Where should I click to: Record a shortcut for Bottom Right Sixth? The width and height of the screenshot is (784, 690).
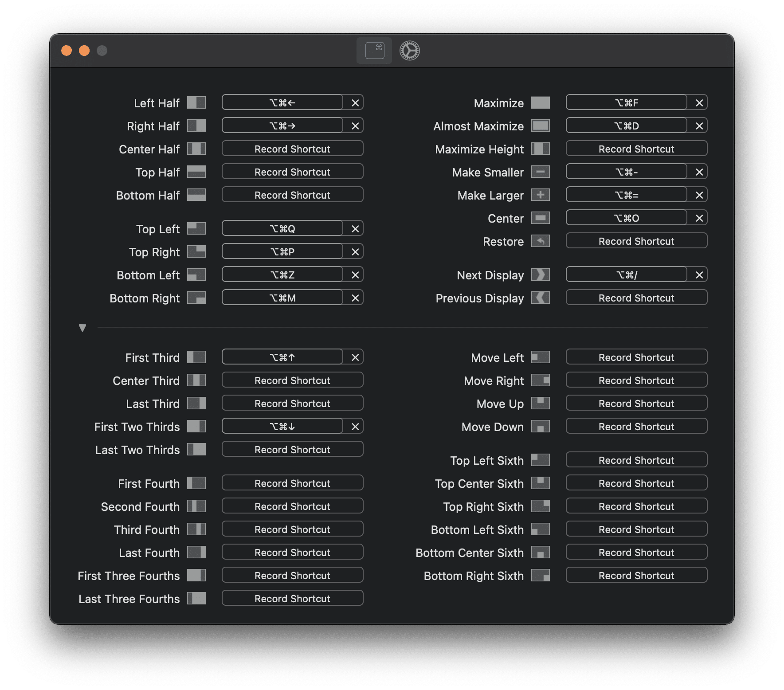(636, 575)
